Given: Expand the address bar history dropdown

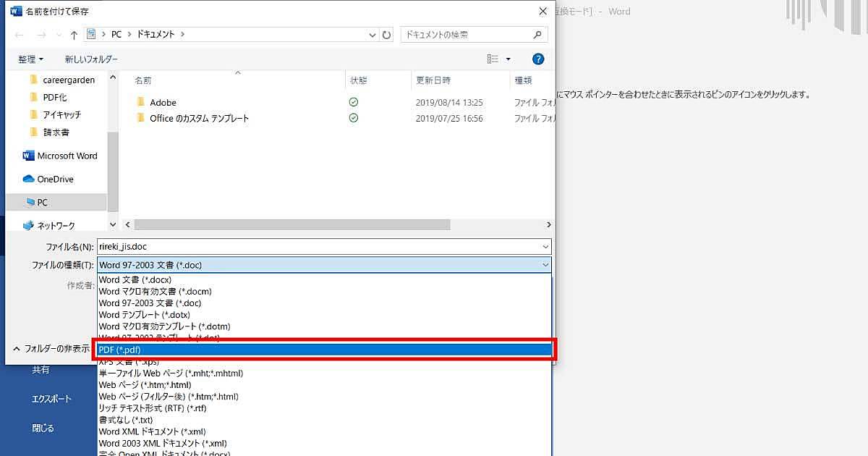Looking at the screenshot, I should pyautogui.click(x=373, y=34).
